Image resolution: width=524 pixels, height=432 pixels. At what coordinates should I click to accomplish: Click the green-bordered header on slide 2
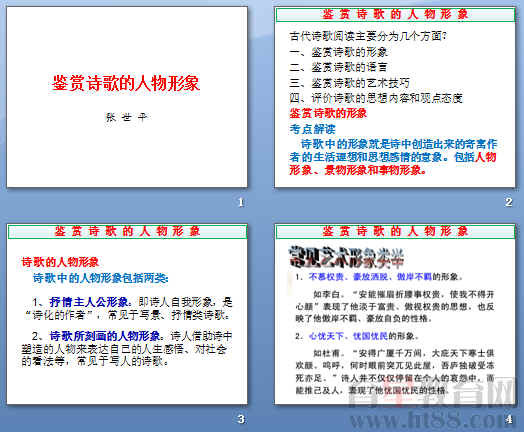click(x=395, y=15)
